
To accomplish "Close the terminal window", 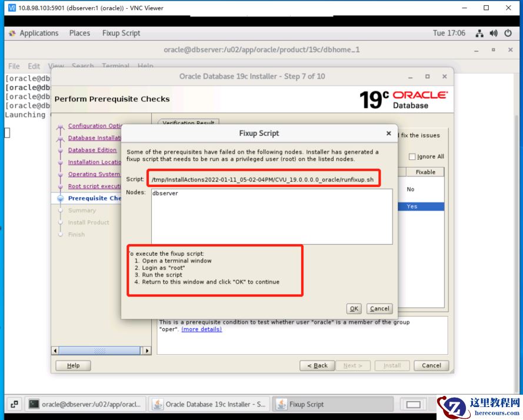I will [510, 50].
